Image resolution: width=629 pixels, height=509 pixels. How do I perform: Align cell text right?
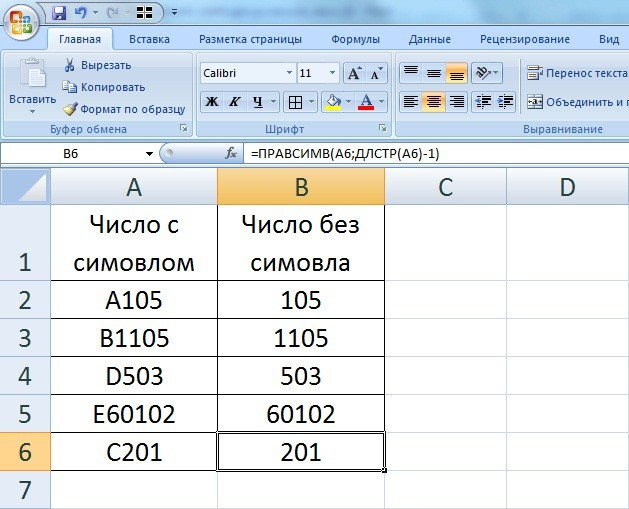click(x=457, y=102)
